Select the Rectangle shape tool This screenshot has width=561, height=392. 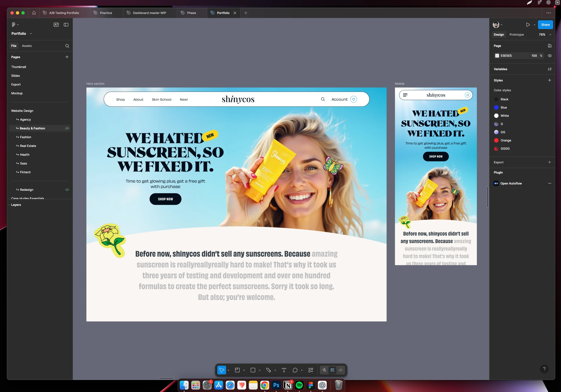(253, 370)
